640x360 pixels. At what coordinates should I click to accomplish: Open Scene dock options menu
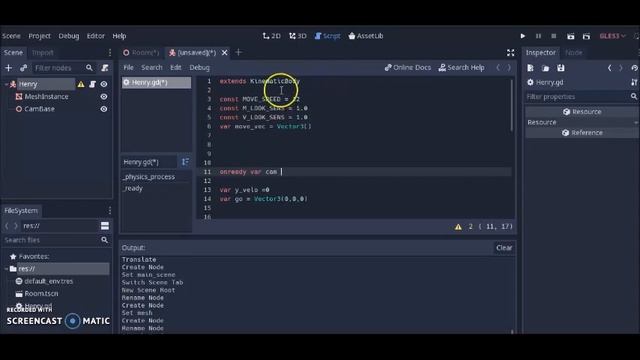click(109, 53)
